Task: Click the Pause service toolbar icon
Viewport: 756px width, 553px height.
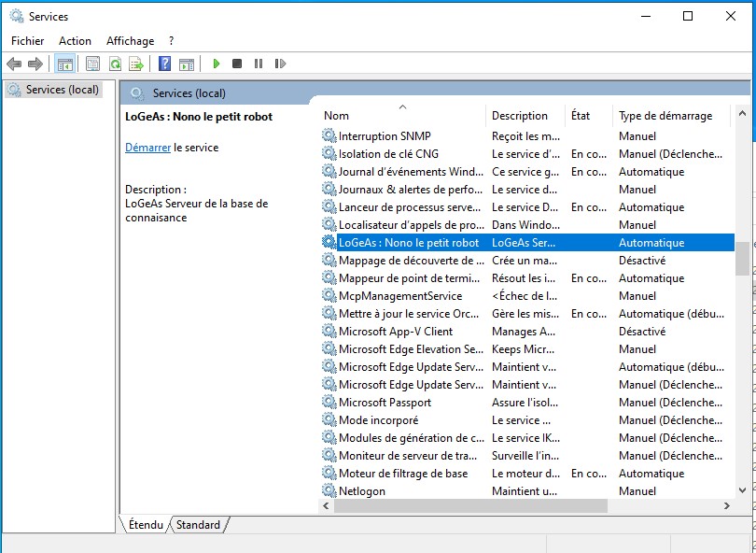Action: tap(259, 64)
